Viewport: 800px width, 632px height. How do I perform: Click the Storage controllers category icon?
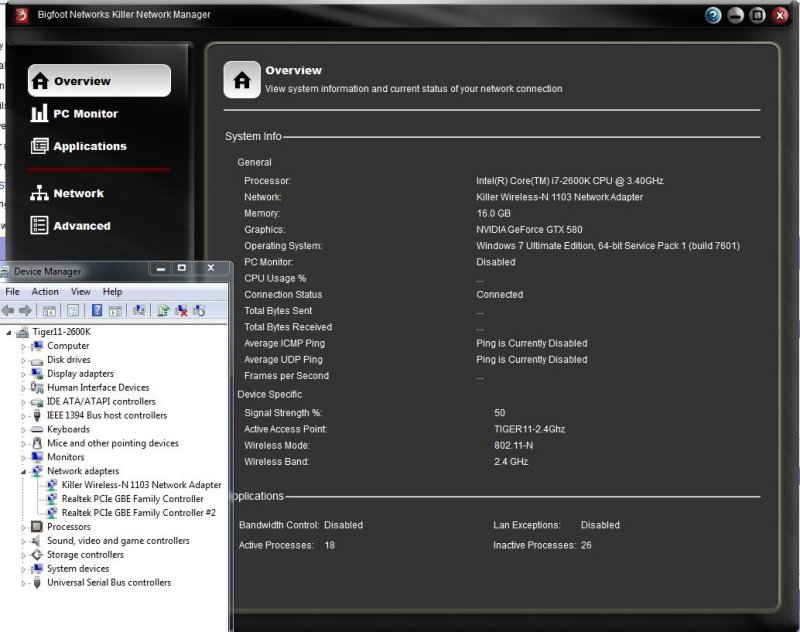click(x=37, y=554)
